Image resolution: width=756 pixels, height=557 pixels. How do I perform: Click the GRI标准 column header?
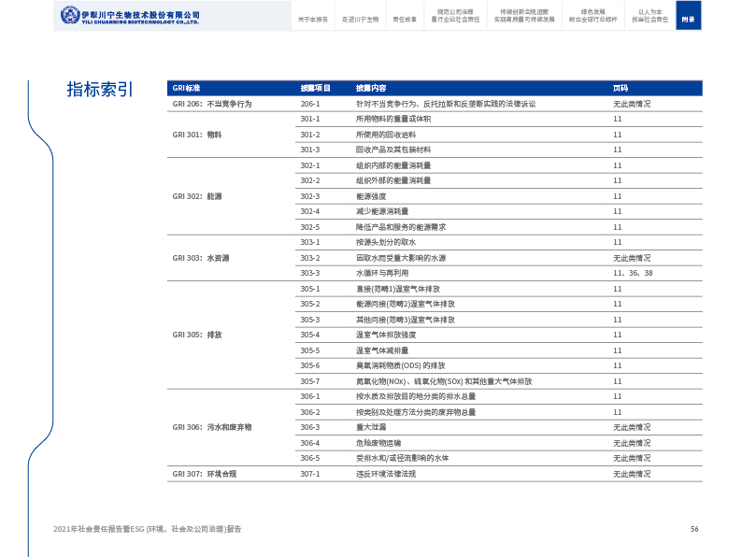[x=187, y=88]
